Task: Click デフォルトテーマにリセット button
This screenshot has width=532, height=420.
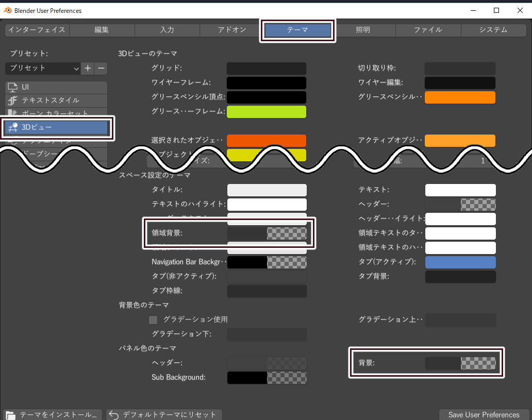Action: pos(164,414)
